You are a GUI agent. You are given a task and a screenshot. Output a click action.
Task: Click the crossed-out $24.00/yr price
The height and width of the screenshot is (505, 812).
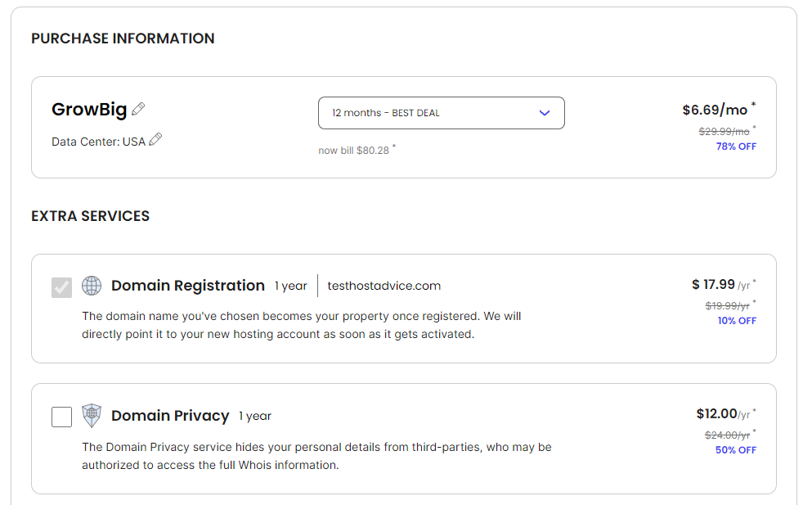coord(727,435)
